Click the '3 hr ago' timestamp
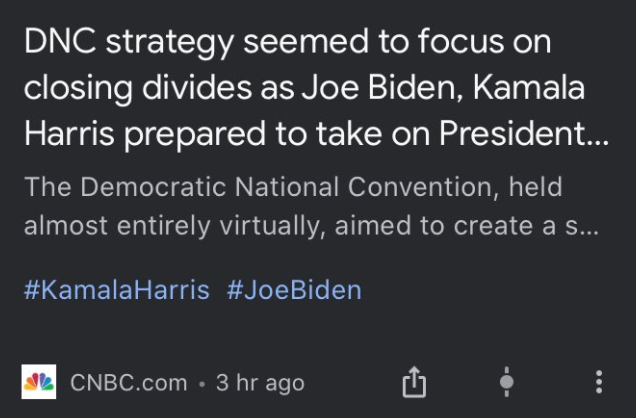Screen dimensions: 636x418 pyautogui.click(x=260, y=382)
